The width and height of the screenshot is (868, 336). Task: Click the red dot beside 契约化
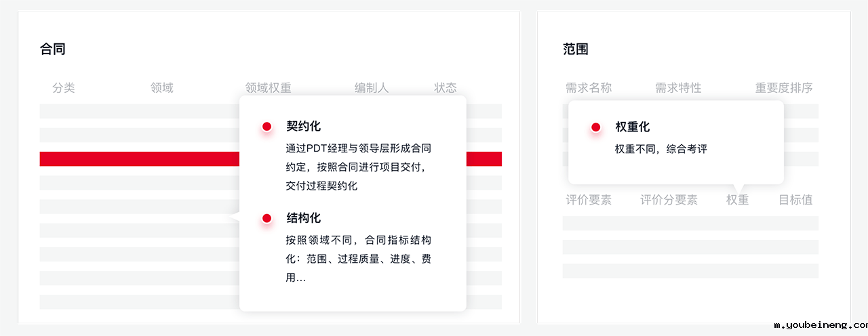(267, 127)
